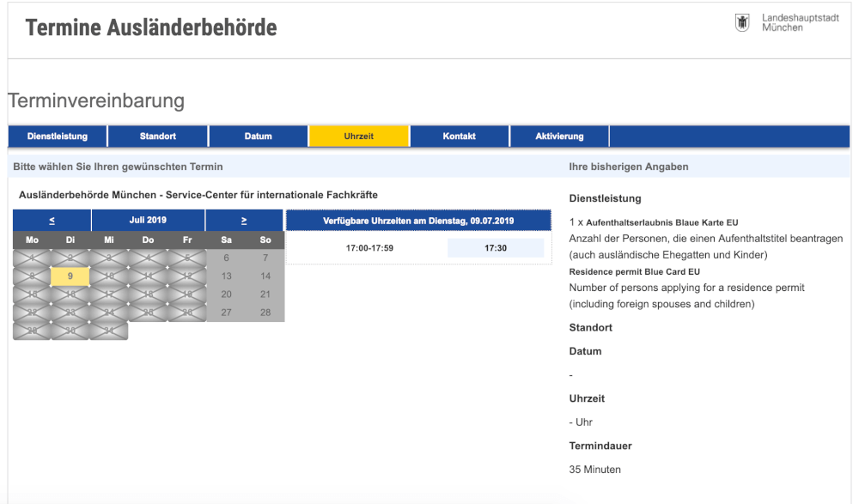Click crossed-out July 1 calendar cell

click(32, 258)
